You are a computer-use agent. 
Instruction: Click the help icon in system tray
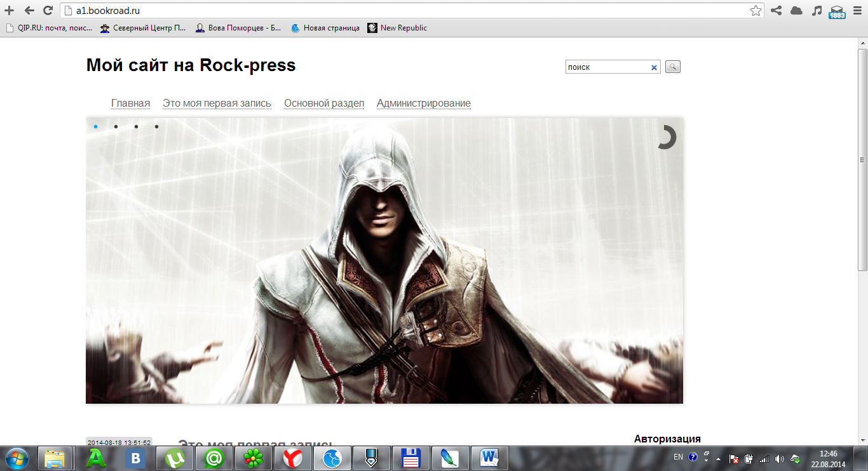pos(693,457)
